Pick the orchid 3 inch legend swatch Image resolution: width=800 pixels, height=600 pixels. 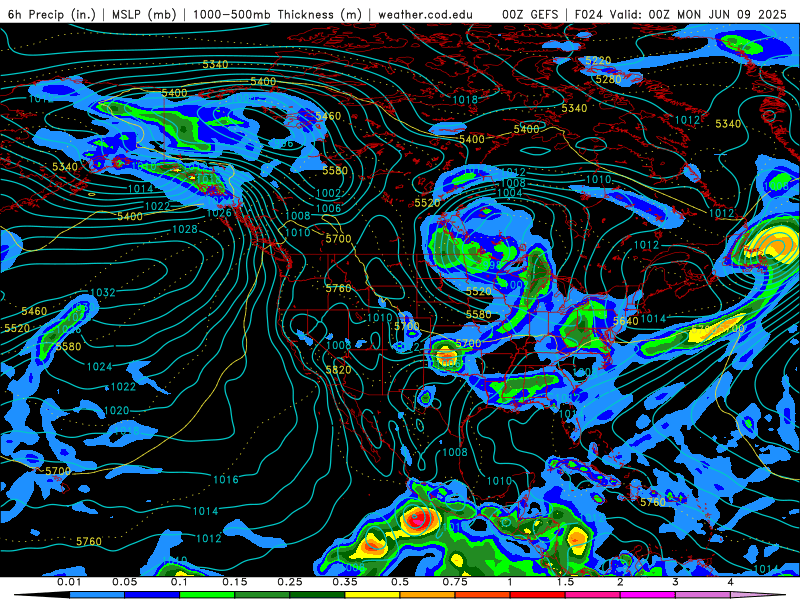click(x=703, y=595)
